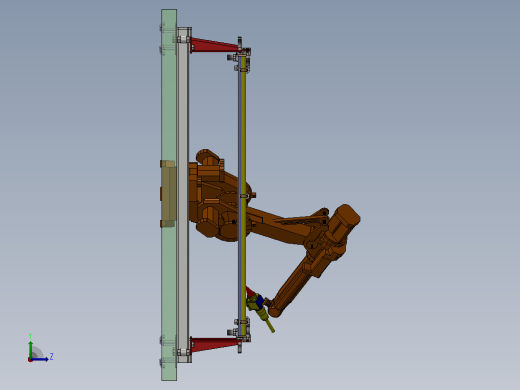Click the green Y axis of the triad

pyautogui.click(x=30, y=349)
